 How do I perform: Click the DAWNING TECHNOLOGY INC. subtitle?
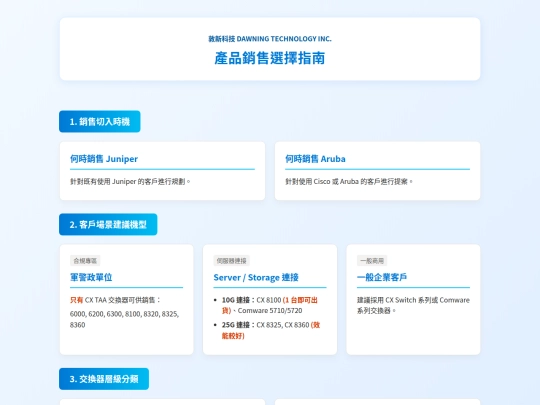click(x=270, y=39)
